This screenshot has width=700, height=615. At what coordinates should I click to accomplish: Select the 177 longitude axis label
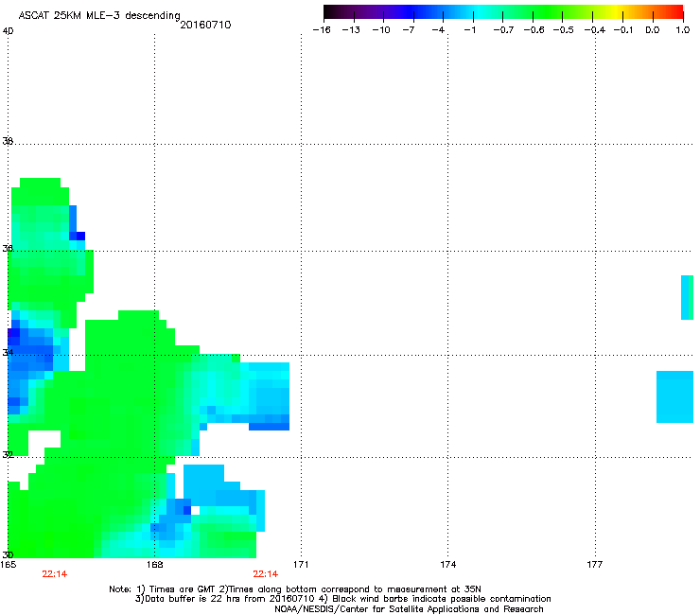(x=595, y=565)
